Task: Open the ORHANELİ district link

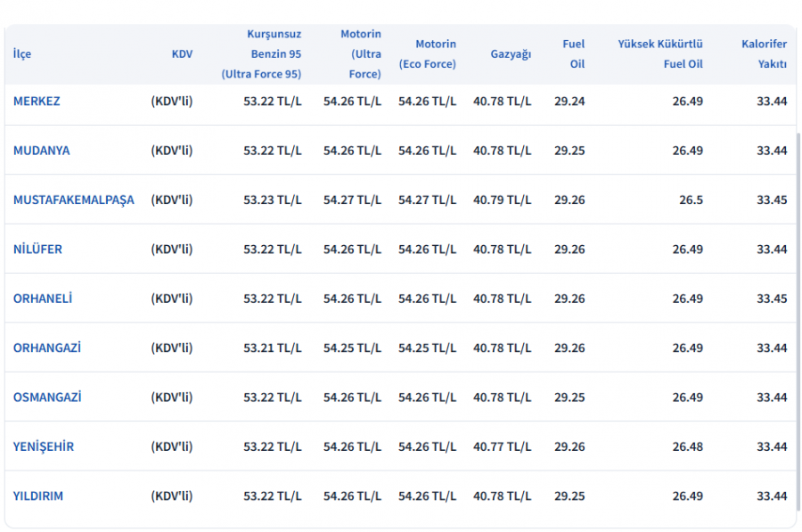Action: (x=43, y=299)
